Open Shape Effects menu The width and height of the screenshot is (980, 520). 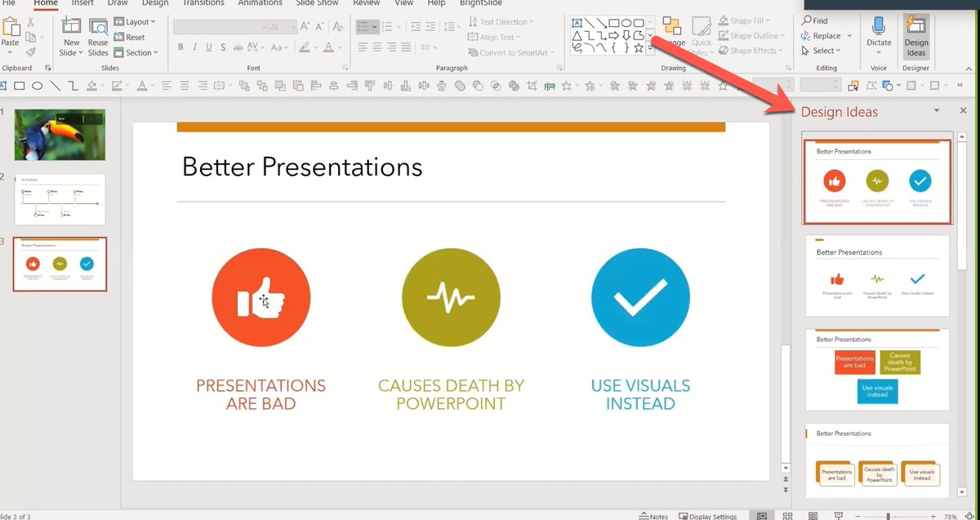[x=751, y=51]
